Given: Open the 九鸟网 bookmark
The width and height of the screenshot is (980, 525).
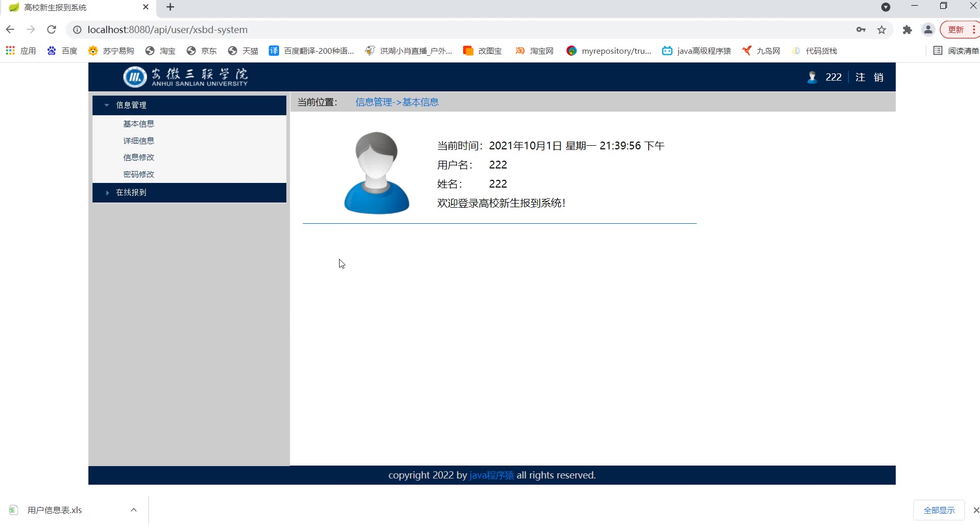Looking at the screenshot, I should pos(761,51).
